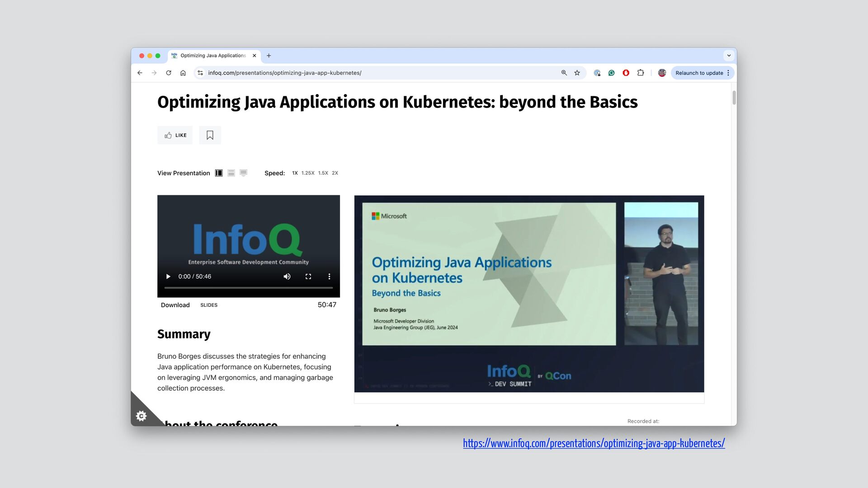This screenshot has width=868, height=488.
Task: Click the Summary heading
Action: click(x=184, y=334)
